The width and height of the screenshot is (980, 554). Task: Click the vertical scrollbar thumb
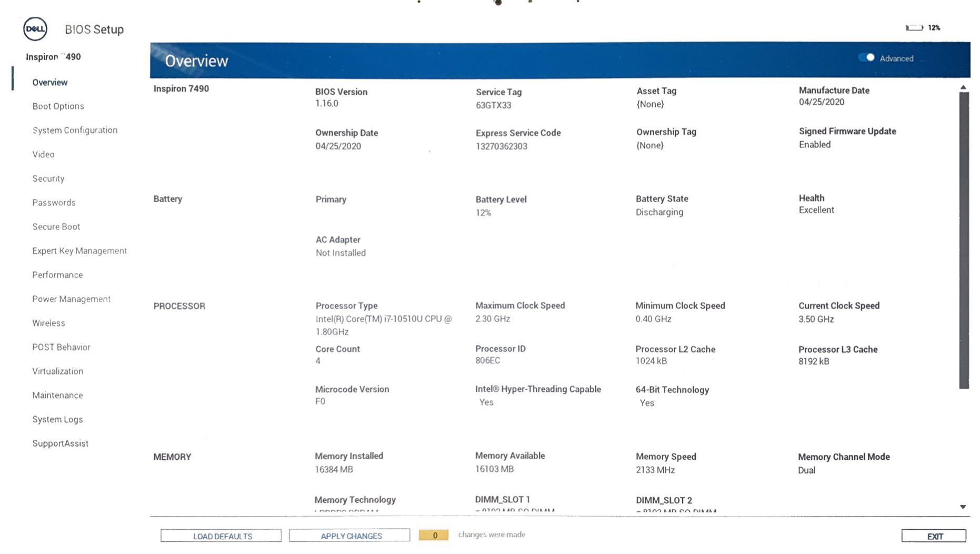tap(964, 240)
